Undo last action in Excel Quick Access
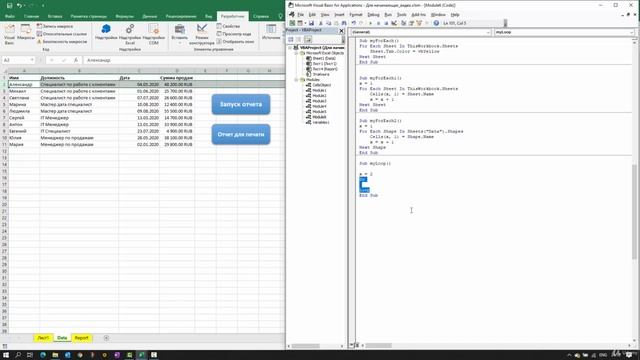 19,5
